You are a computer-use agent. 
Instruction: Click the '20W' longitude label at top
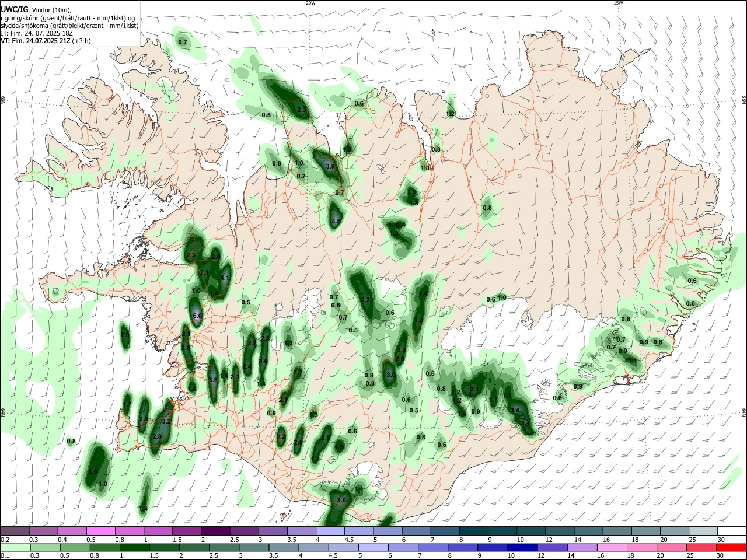310,3
